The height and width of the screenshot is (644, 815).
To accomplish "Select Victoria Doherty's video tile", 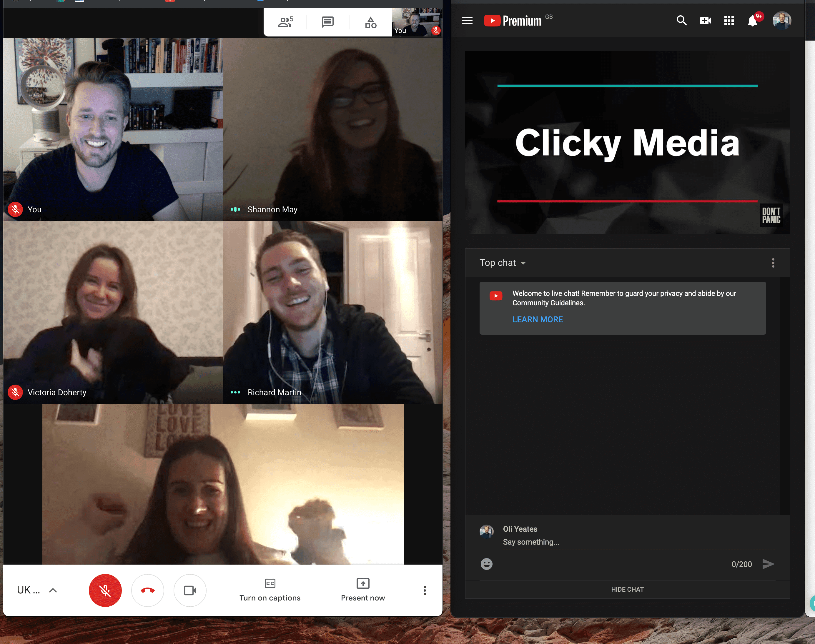I will click(x=113, y=312).
